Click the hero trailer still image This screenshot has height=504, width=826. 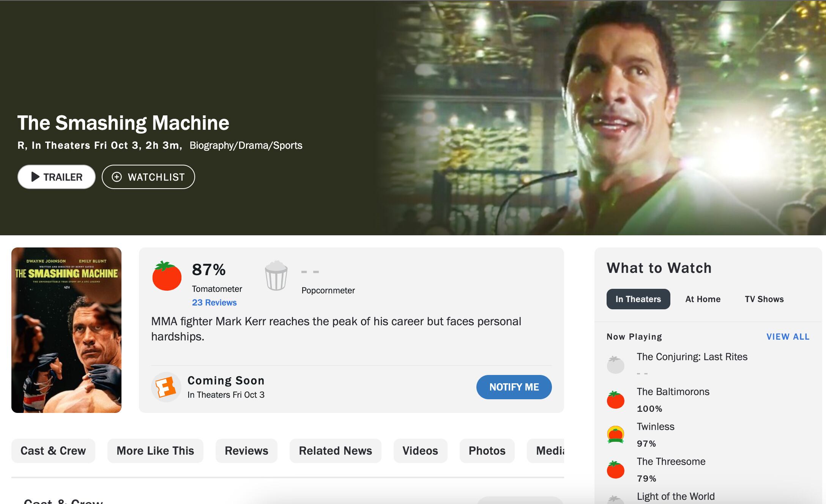[x=600, y=118]
